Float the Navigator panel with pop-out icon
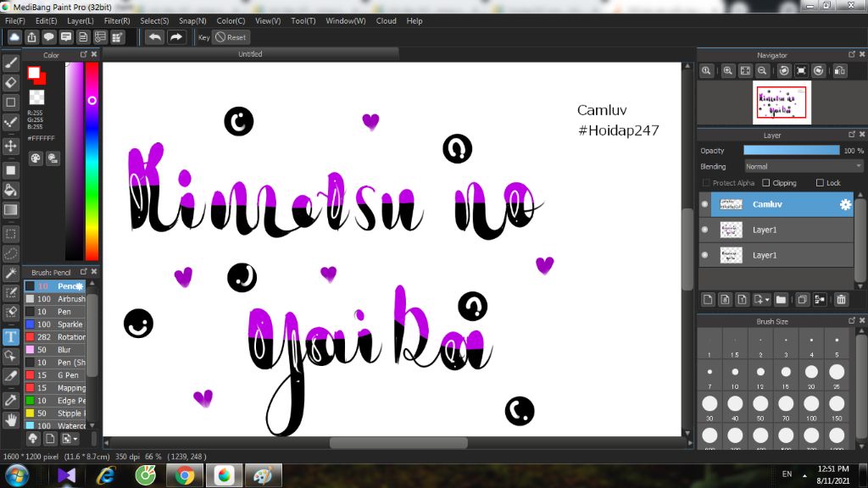 click(851, 54)
